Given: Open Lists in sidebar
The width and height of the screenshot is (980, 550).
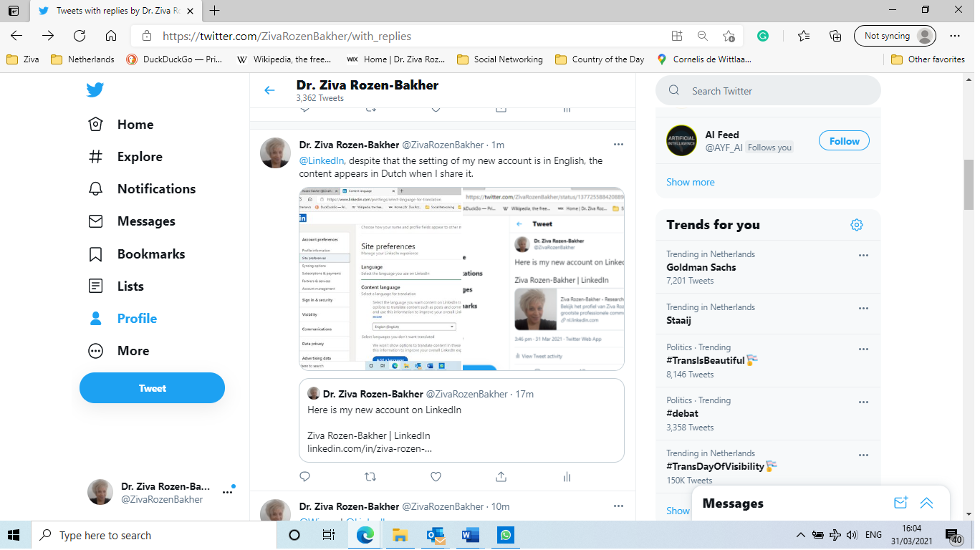Looking at the screenshot, I should (x=115, y=286).
